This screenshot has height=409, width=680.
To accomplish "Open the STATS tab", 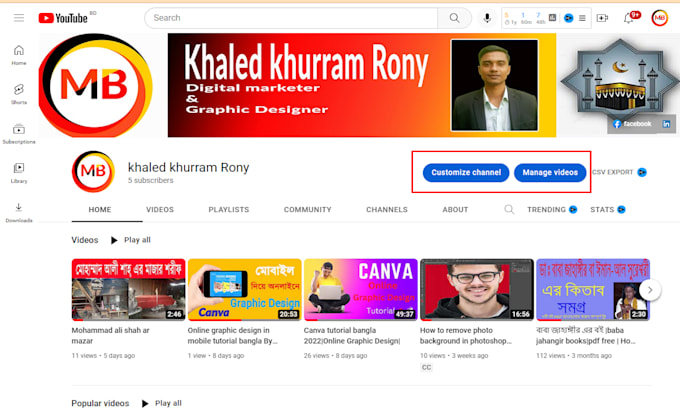I will (x=602, y=209).
